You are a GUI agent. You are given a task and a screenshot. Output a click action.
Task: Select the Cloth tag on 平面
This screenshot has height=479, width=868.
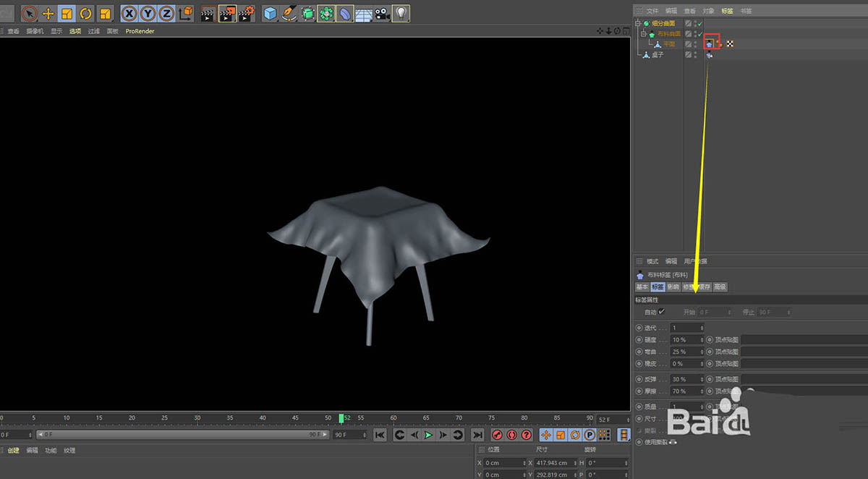coord(710,44)
